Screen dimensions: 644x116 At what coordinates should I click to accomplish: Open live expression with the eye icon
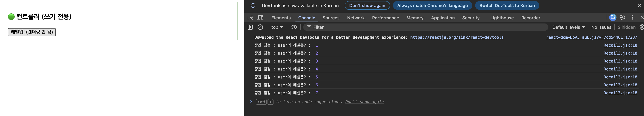click(x=294, y=27)
